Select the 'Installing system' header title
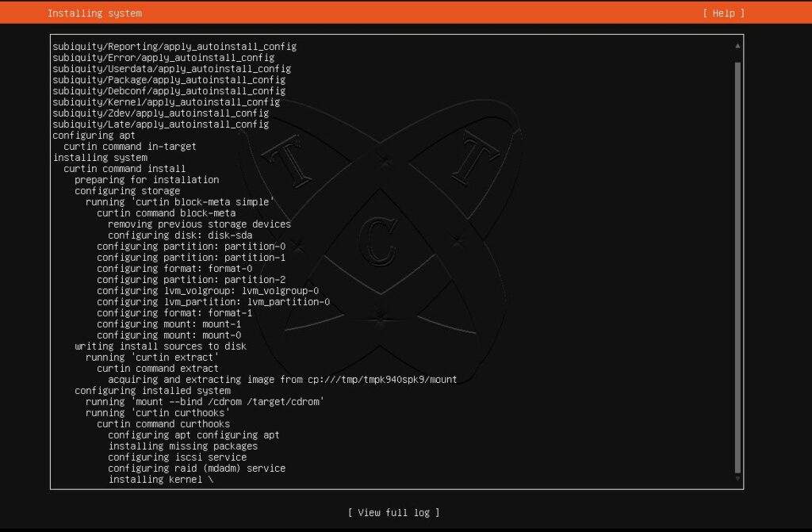Viewport: 812px width, 532px height. click(x=95, y=13)
